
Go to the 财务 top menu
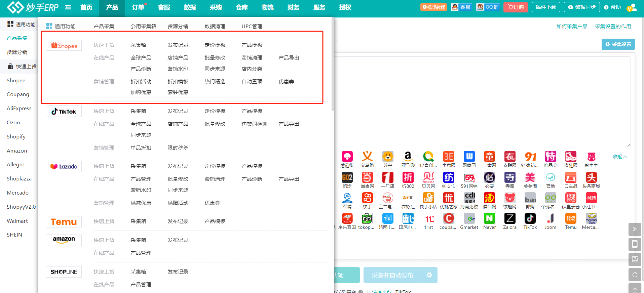coord(293,7)
